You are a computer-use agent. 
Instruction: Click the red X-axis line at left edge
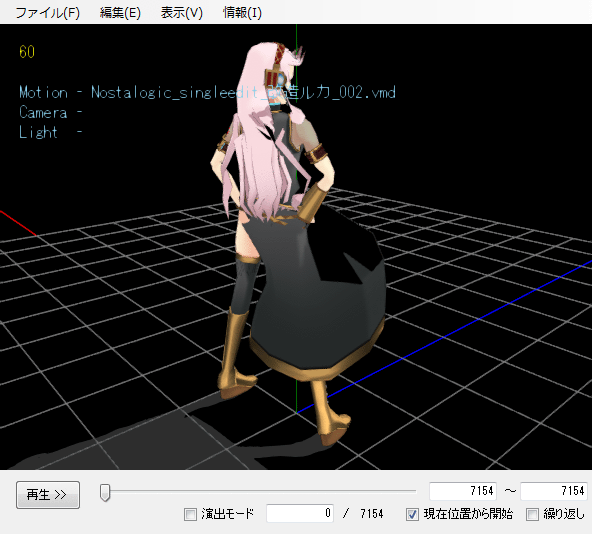18,223
